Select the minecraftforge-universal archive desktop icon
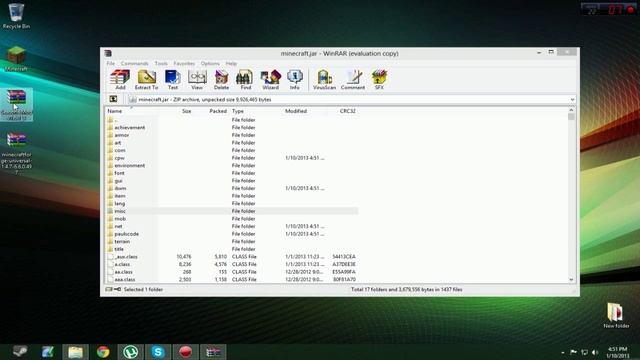 (16, 153)
